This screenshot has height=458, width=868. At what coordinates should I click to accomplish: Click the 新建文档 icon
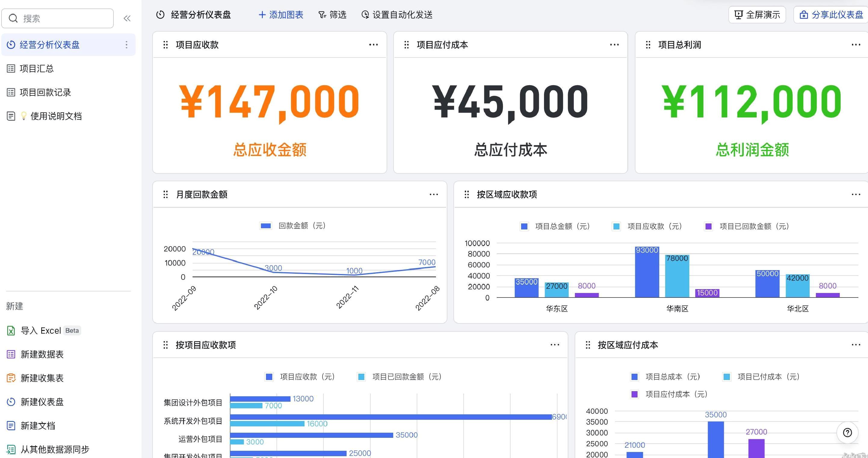point(11,425)
